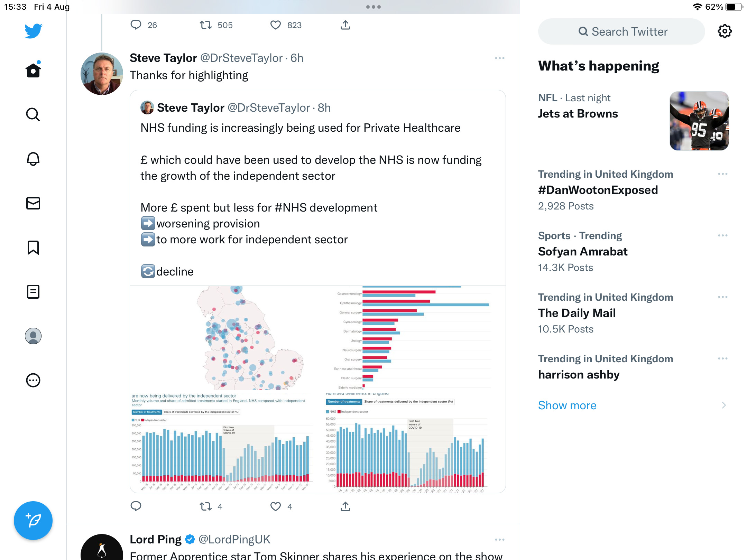Open the #NHS hashtag in quoted tweet
This screenshot has width=747, height=560.
(x=290, y=208)
